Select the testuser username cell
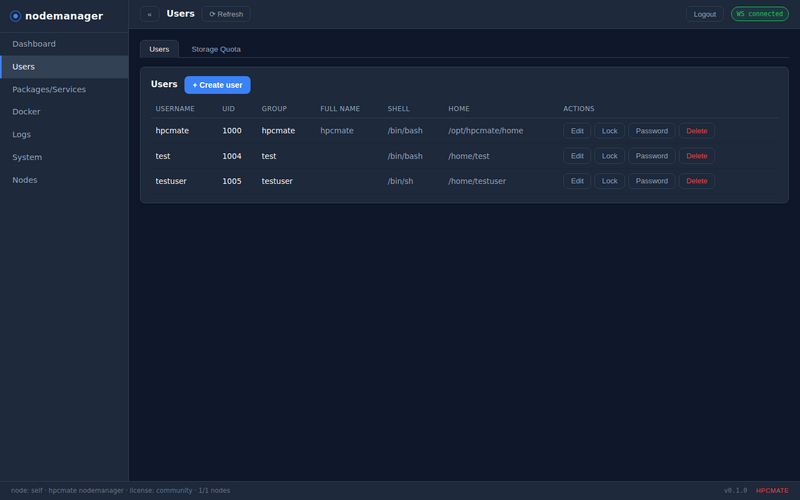The width and height of the screenshot is (800, 500). coord(171,181)
